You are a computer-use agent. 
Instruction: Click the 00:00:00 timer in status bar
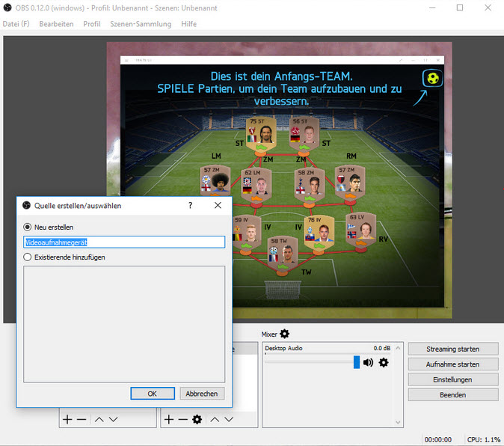coord(437,439)
